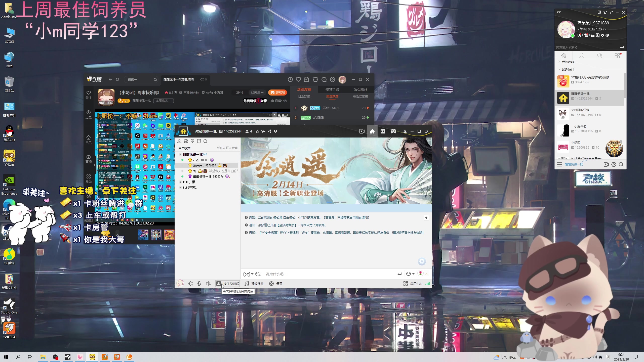
Task: Open Windows Start menu
Action: [x=6, y=357]
